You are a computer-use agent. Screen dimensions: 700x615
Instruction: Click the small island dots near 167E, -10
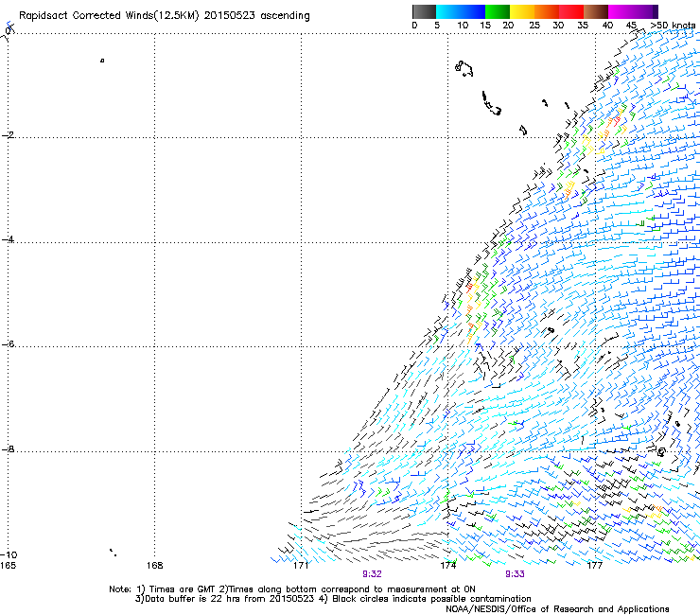click(x=113, y=553)
